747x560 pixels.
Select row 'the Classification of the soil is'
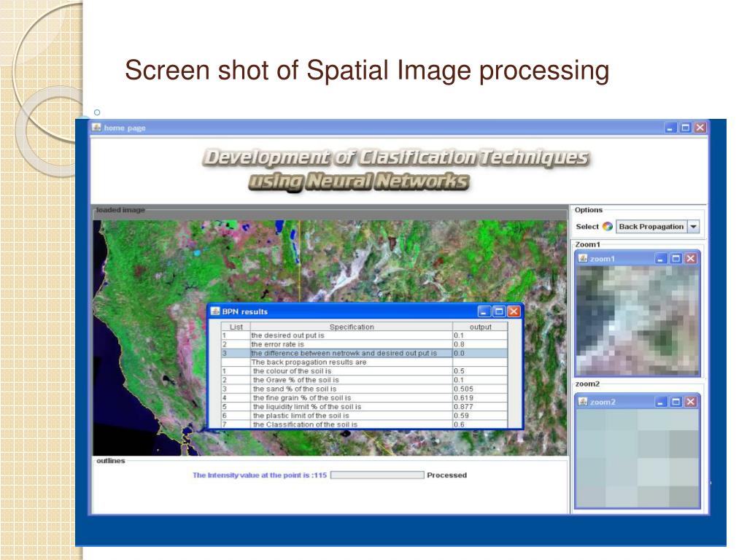365,424
